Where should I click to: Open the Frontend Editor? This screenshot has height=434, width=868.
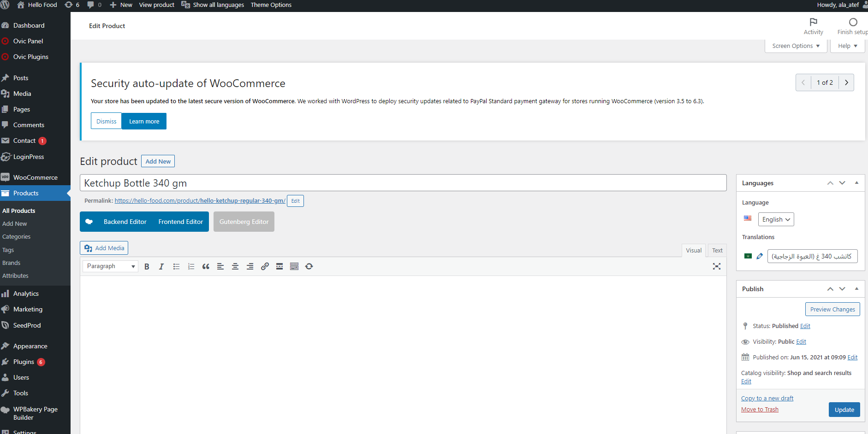pos(181,222)
